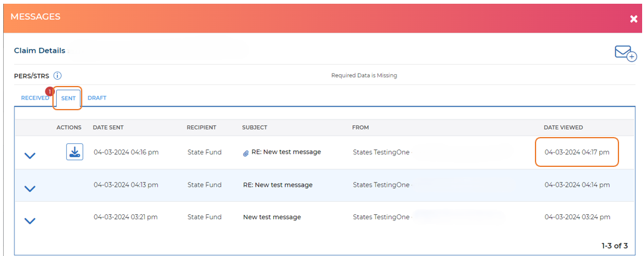Click the Date Sent column header
The image size is (644, 256).
coord(108,128)
